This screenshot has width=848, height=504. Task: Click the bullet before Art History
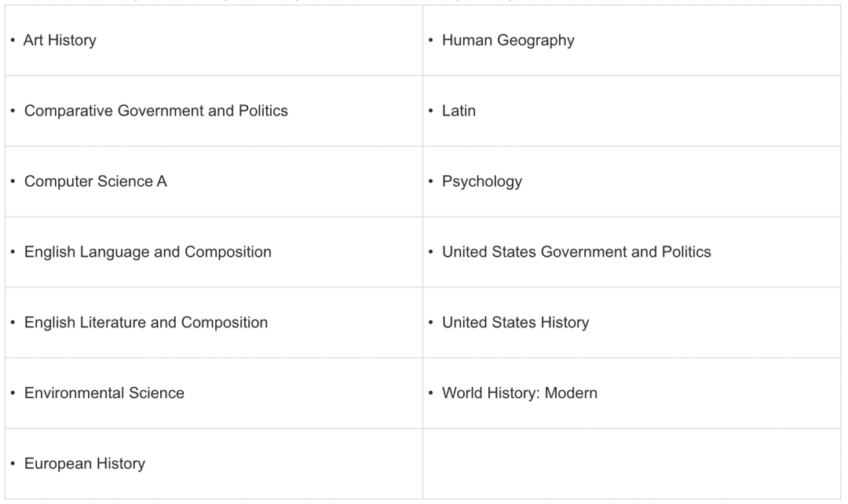tap(13, 40)
